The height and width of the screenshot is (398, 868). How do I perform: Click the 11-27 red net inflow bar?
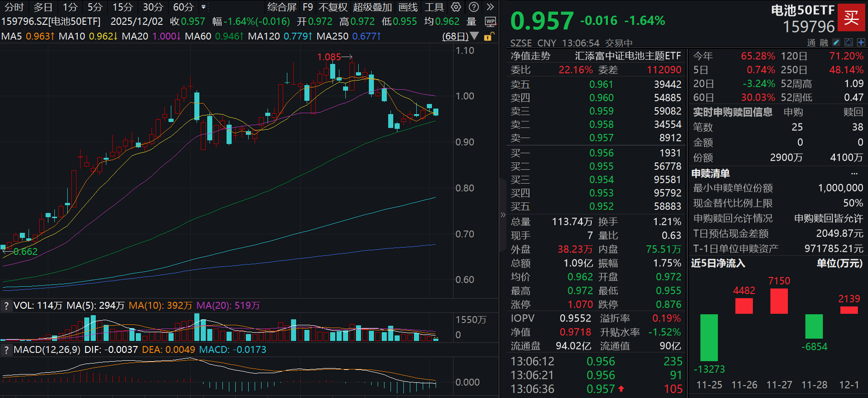coord(779,301)
